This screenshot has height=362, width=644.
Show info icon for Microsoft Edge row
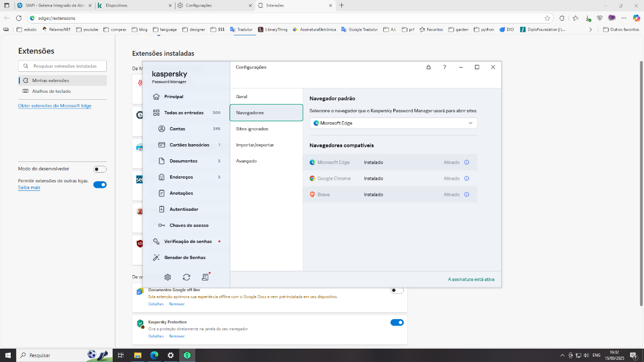[x=466, y=162]
